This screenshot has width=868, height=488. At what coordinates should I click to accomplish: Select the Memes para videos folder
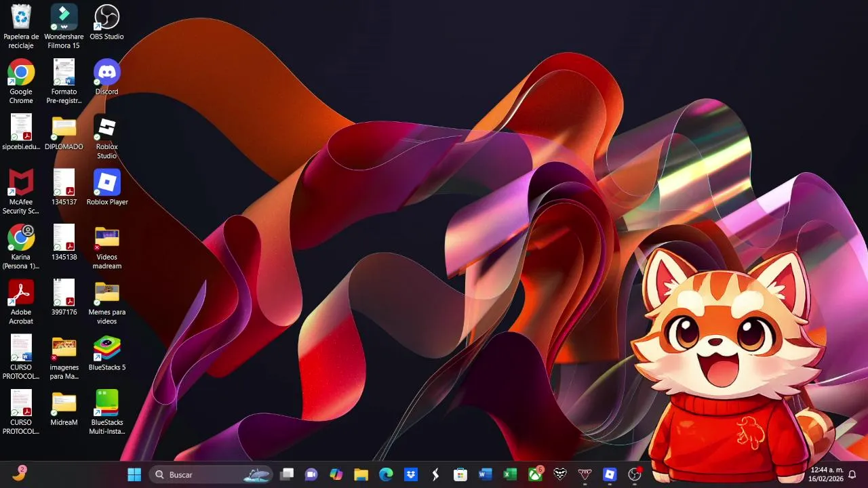106,302
